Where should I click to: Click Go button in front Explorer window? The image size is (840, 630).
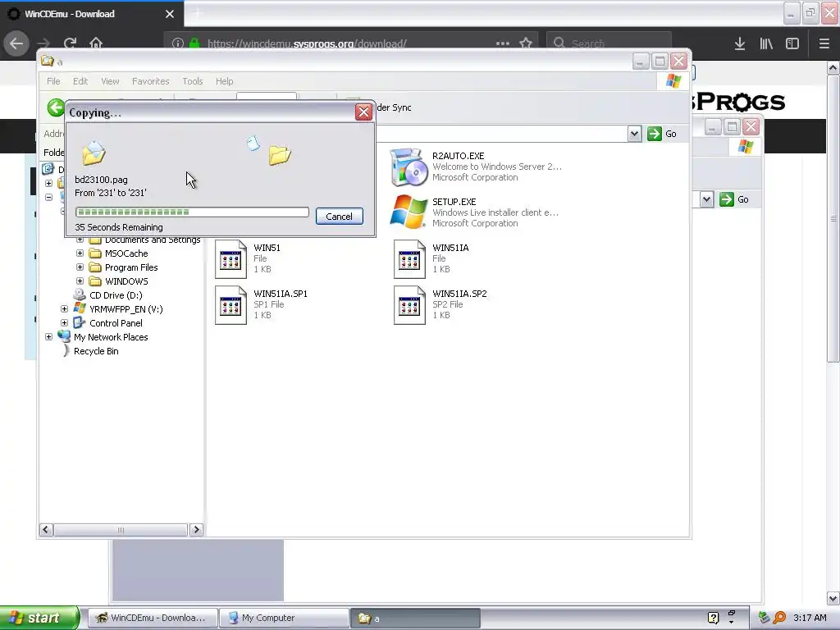pos(662,134)
